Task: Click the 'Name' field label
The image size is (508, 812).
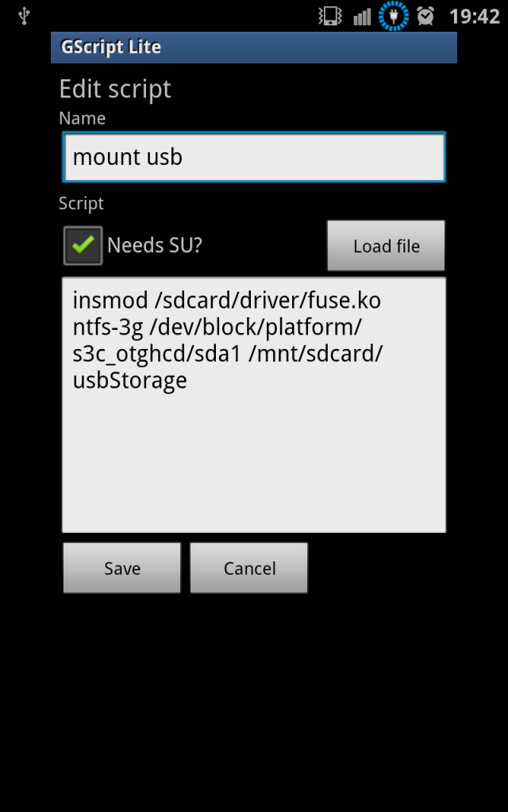Action: (83, 119)
